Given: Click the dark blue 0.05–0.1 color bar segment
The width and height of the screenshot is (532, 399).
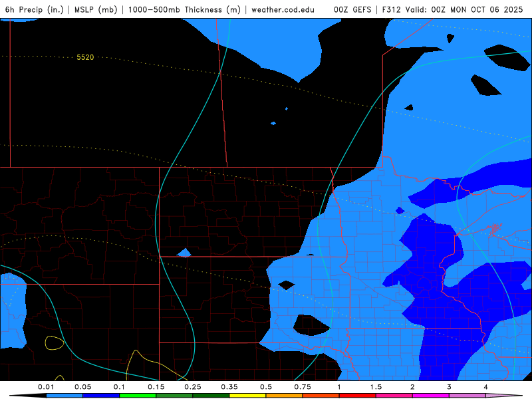Looking at the screenshot, I should [101, 396].
